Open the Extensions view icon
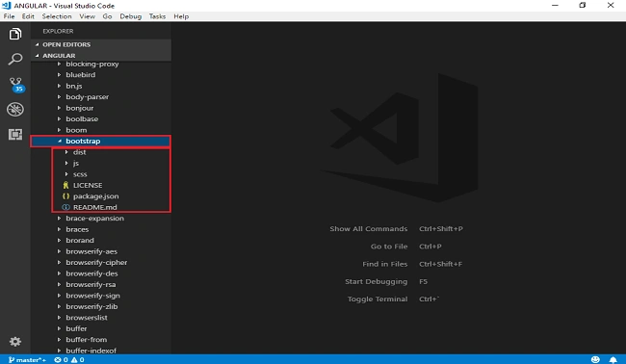 pyautogui.click(x=15, y=134)
